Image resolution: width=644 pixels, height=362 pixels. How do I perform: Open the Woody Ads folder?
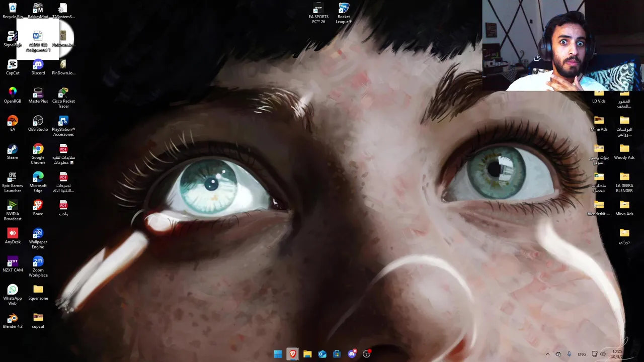coord(624,151)
